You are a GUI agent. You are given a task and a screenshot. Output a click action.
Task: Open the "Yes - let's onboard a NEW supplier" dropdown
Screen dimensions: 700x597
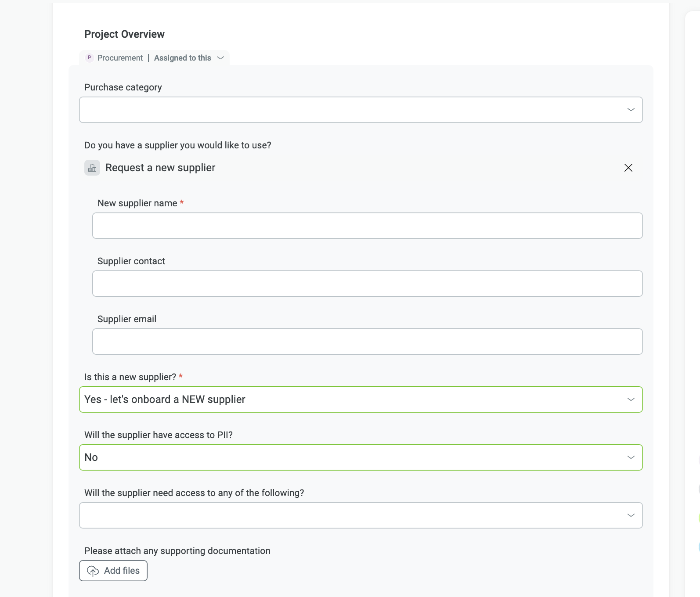[x=351, y=399]
